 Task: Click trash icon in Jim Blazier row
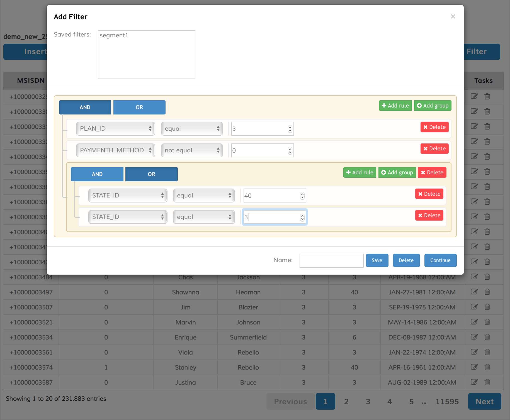click(487, 307)
